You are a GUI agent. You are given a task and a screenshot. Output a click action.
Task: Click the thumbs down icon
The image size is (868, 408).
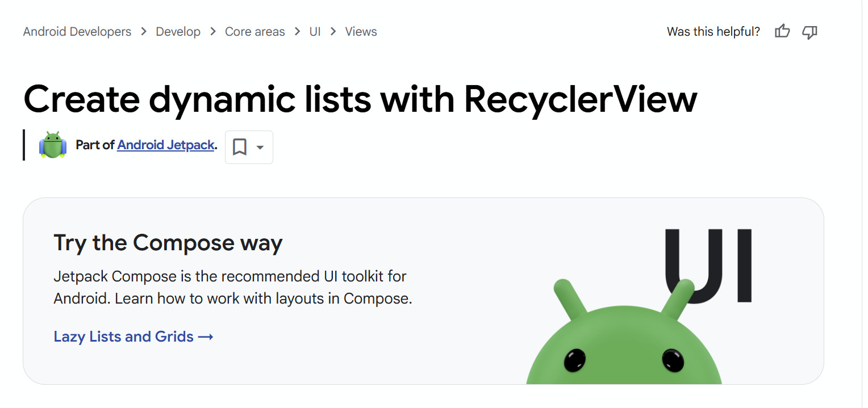pos(809,32)
